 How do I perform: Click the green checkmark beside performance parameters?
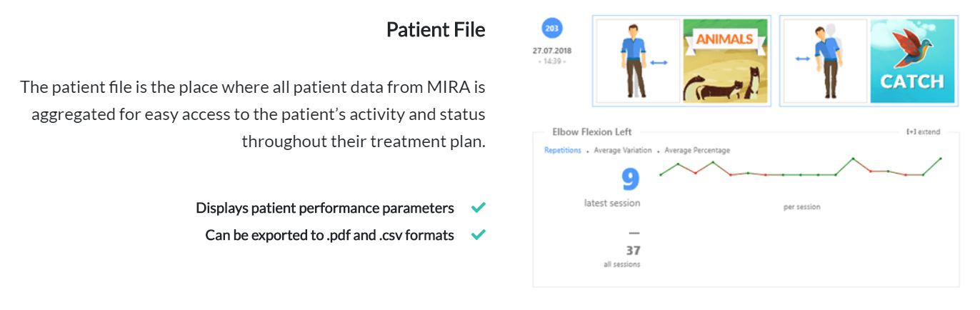click(479, 208)
